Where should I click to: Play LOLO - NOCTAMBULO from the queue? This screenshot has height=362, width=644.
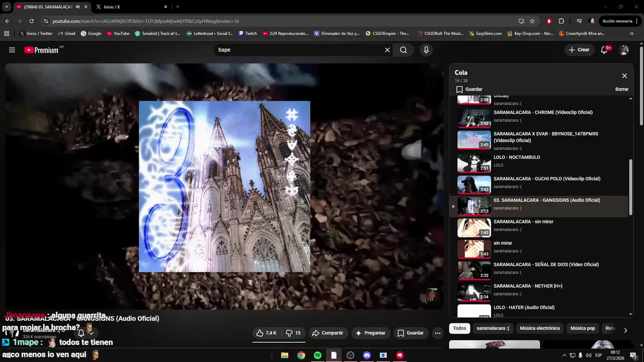(539, 163)
